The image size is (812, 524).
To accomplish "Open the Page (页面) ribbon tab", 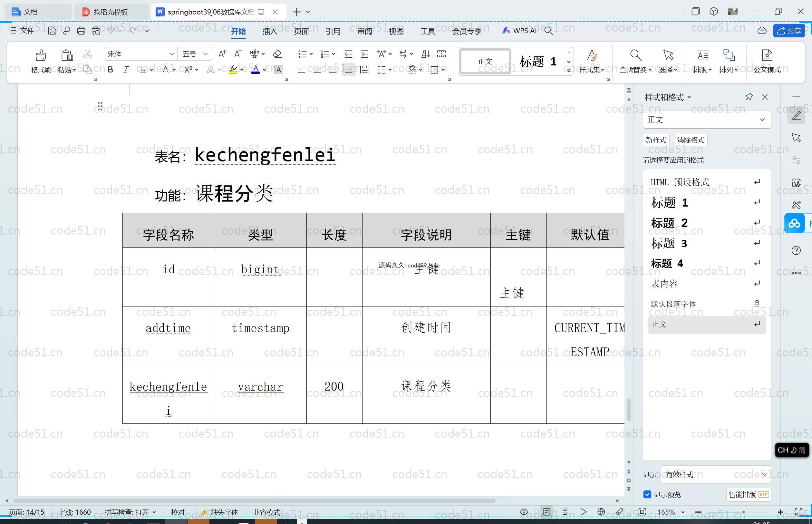I will coord(301,31).
